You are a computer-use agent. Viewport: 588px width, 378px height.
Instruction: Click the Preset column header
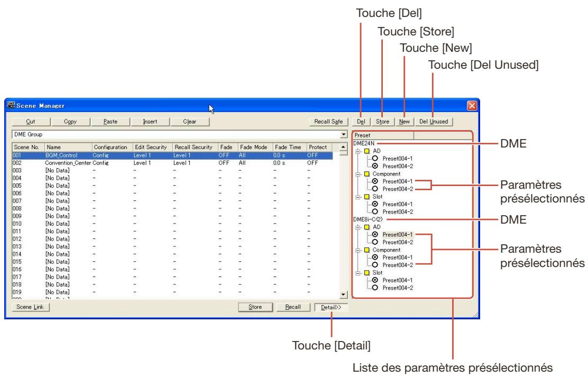click(383, 135)
